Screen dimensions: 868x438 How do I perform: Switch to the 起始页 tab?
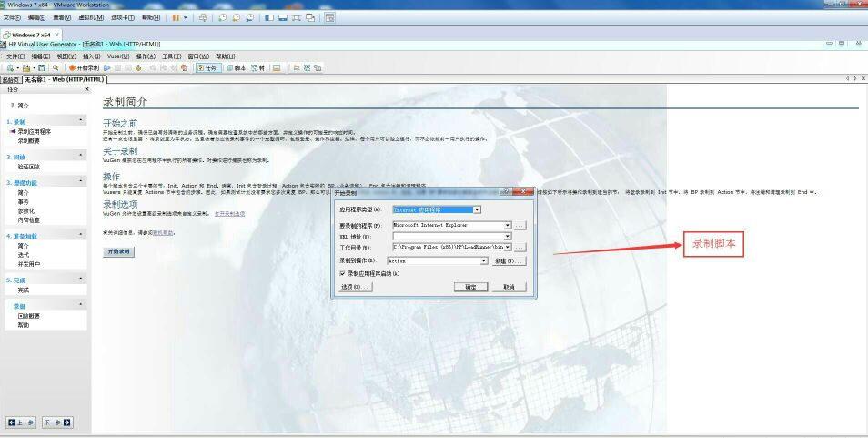point(11,79)
